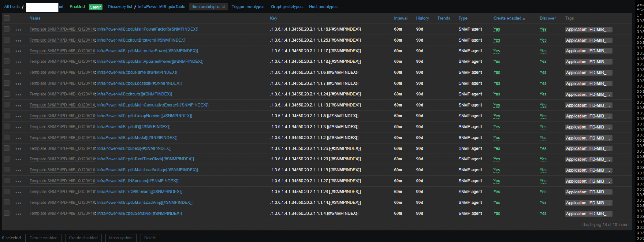Switch to Trigger prototypes tab
This screenshot has height=242, width=644.
[x=248, y=7]
